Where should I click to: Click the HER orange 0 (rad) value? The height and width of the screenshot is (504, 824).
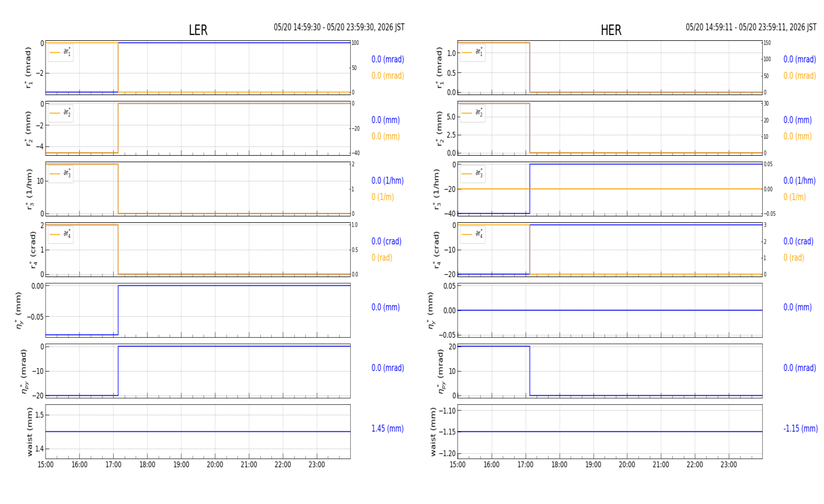[x=794, y=258]
